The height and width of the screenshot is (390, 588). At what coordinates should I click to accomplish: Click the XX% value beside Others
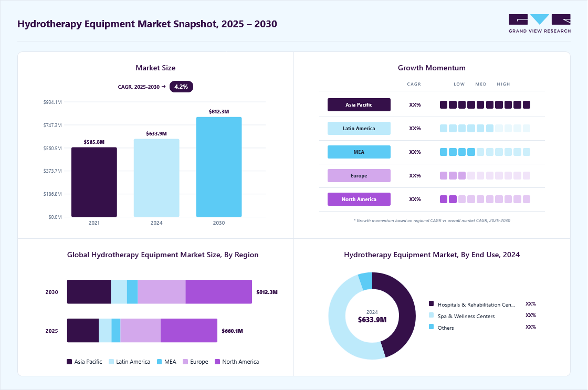click(531, 326)
